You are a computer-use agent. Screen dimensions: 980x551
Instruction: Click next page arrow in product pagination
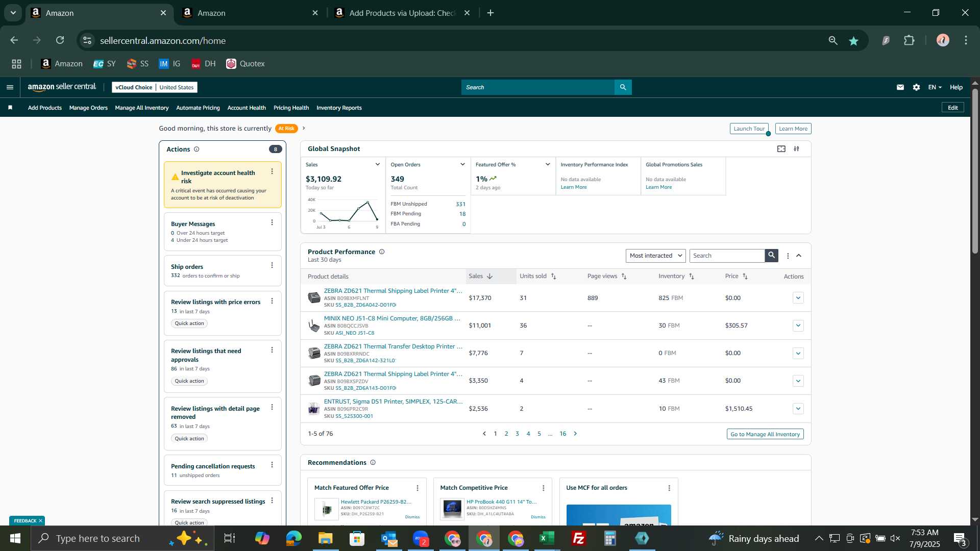[576, 434]
